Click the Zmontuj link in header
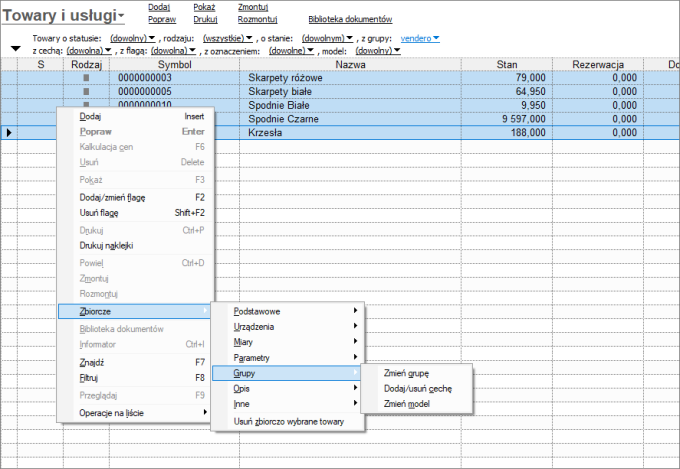The image size is (680, 469). (253, 7)
